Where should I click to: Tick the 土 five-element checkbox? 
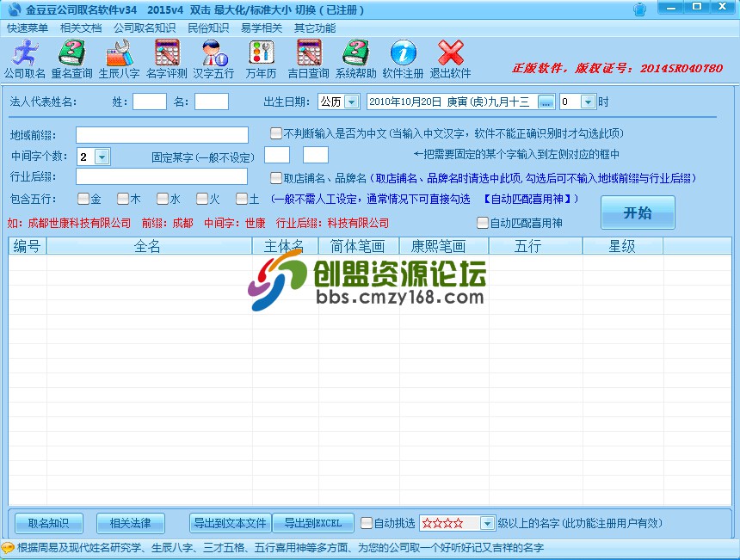(242, 199)
